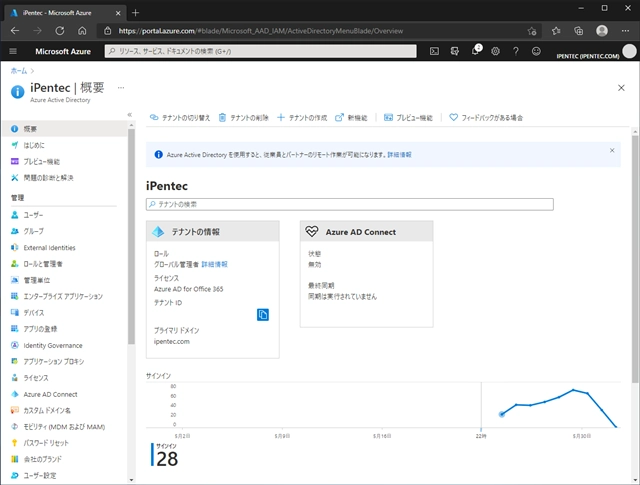The width and height of the screenshot is (640, 485).
Task: Open the directory and subscription filter icon
Action: [455, 51]
